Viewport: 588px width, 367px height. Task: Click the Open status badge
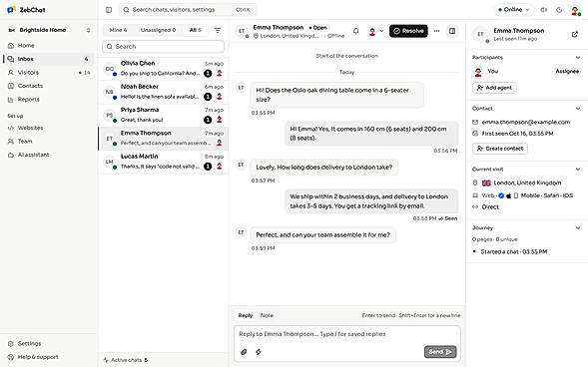(318, 28)
